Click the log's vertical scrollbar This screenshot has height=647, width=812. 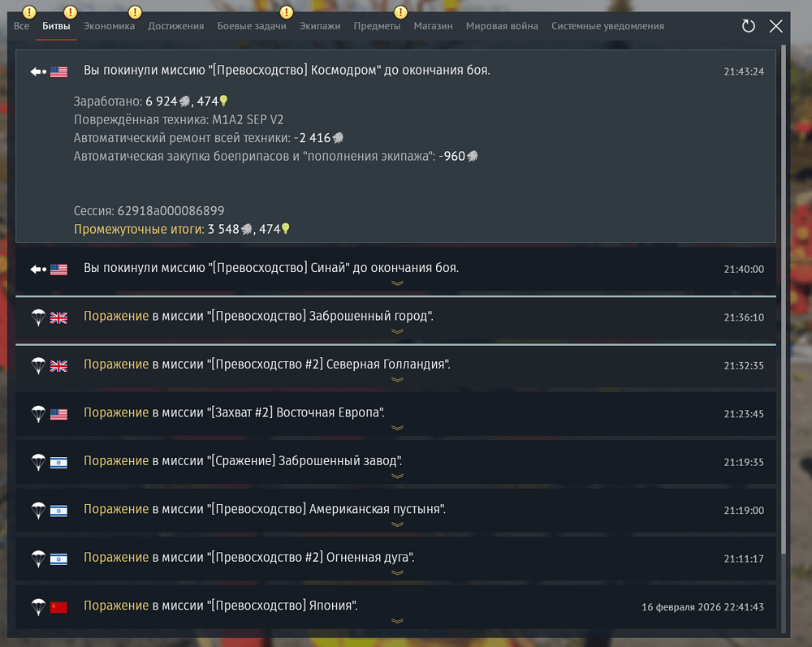pyautogui.click(x=784, y=300)
